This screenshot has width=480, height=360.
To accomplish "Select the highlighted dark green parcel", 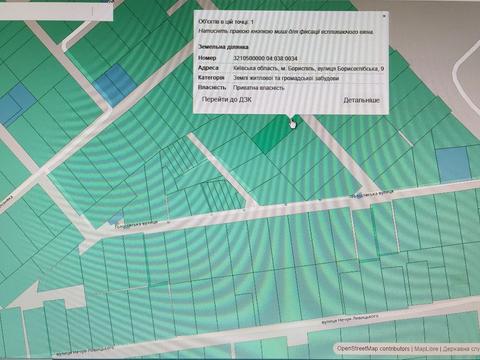I will point(272,135).
